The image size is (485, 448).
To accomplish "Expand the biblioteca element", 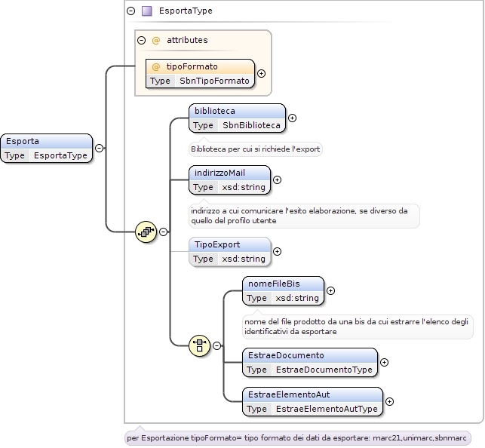I will [292, 118].
